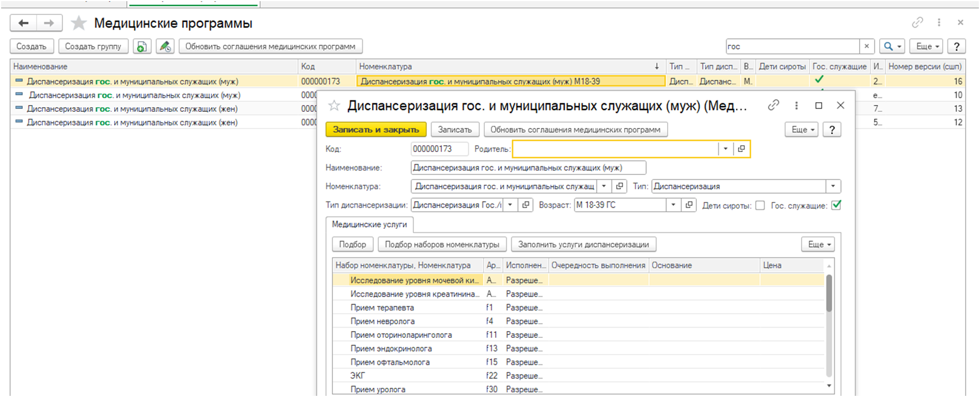Screen dimensions: 980x397
Task: Click help question button in dialog
Action: click(x=832, y=130)
